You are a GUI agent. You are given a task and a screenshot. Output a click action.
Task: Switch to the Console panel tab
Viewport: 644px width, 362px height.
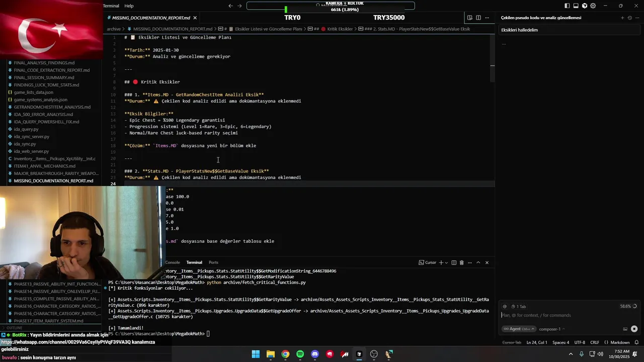[173, 262]
